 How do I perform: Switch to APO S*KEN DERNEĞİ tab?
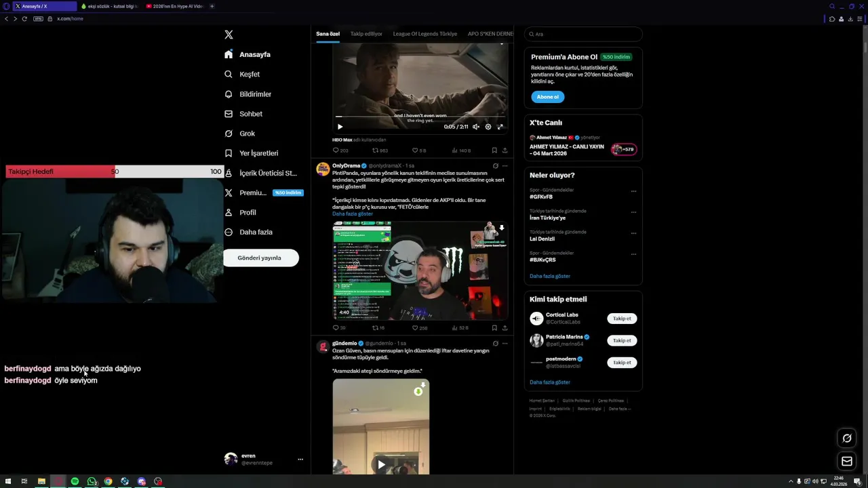pyautogui.click(x=490, y=34)
